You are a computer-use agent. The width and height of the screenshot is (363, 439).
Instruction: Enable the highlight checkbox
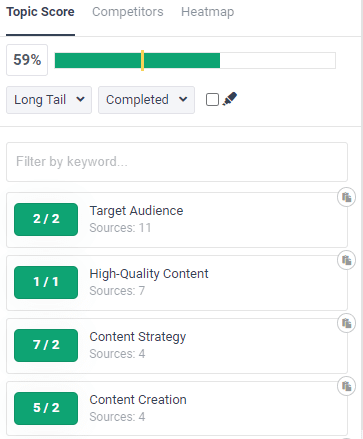coord(212,99)
